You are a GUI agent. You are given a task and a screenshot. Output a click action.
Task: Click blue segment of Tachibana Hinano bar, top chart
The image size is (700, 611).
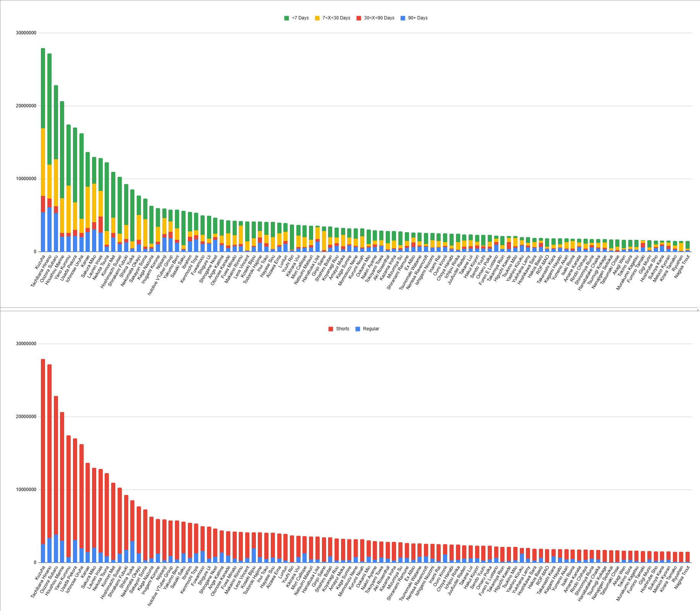click(49, 230)
